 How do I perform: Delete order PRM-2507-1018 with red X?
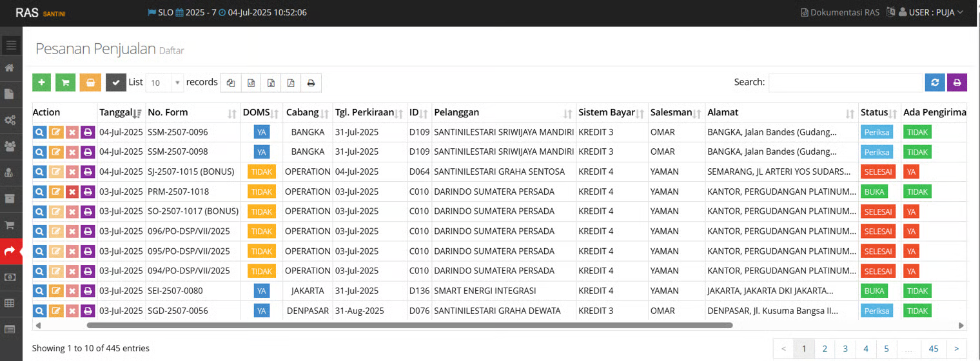[x=72, y=192]
